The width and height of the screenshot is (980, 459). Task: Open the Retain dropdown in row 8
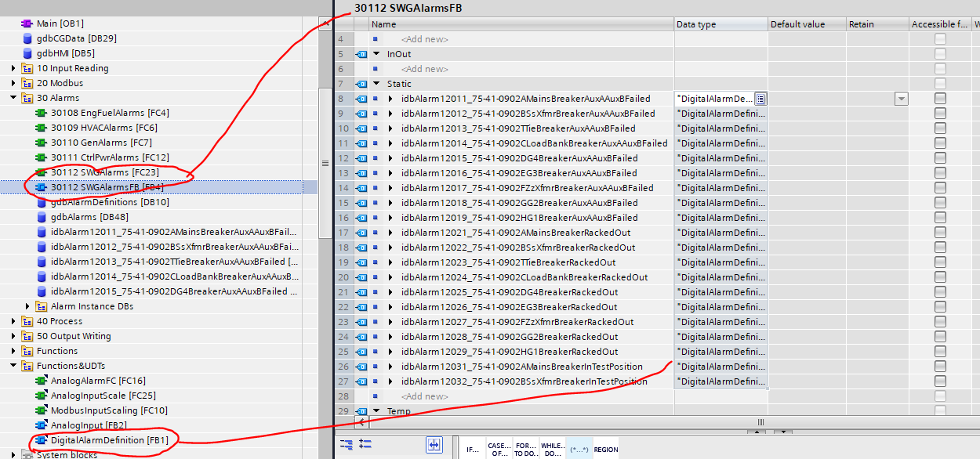coord(901,99)
